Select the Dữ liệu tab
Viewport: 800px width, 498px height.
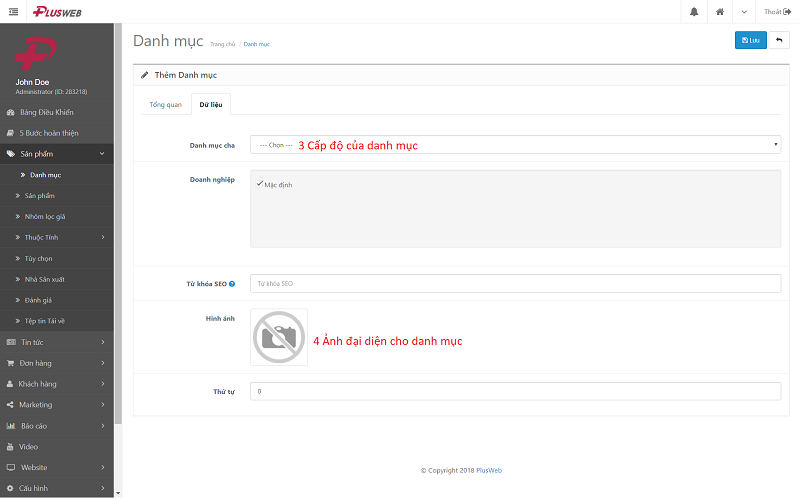(x=211, y=105)
